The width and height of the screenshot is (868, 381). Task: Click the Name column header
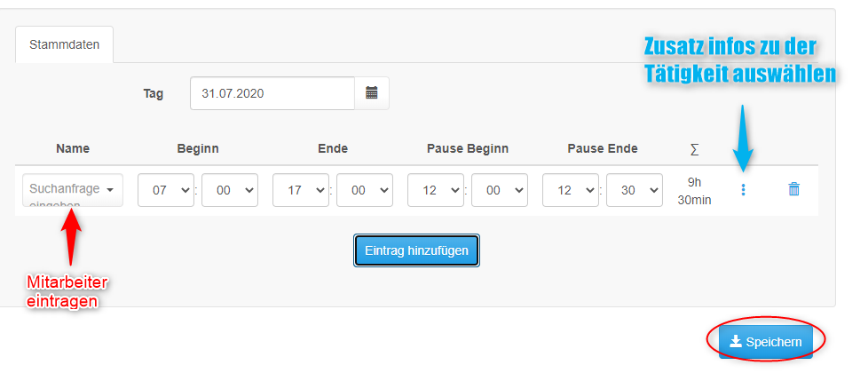73,148
